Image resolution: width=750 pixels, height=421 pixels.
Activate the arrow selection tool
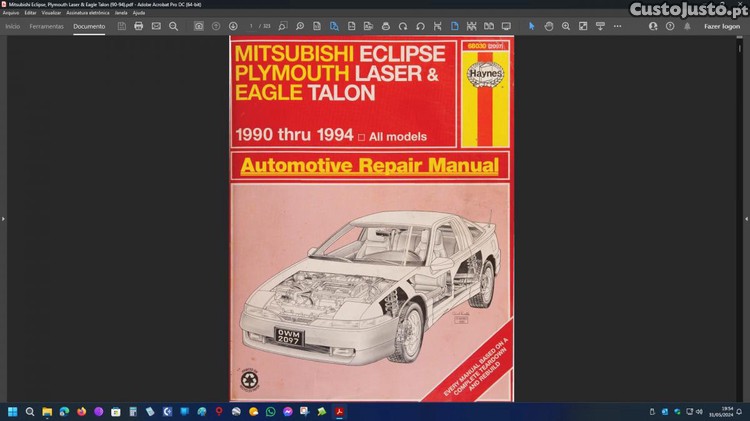tap(532, 26)
